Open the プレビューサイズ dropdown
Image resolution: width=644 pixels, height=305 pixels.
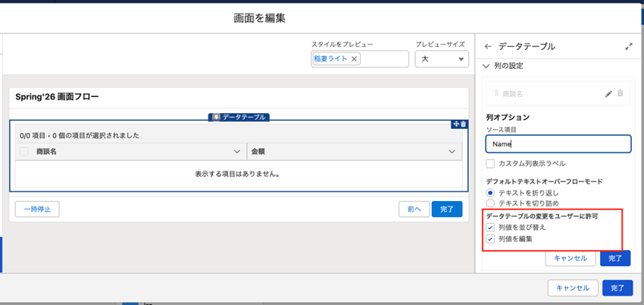point(442,59)
